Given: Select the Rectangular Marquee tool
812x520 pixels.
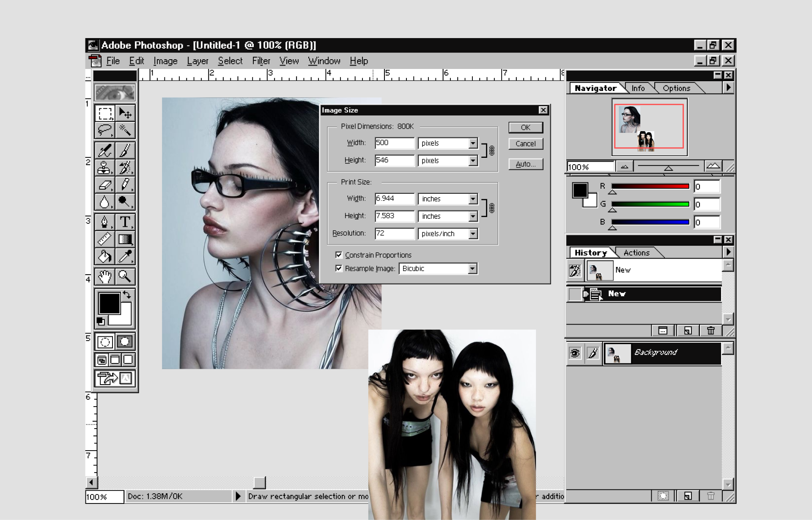Looking at the screenshot, I should click(104, 113).
